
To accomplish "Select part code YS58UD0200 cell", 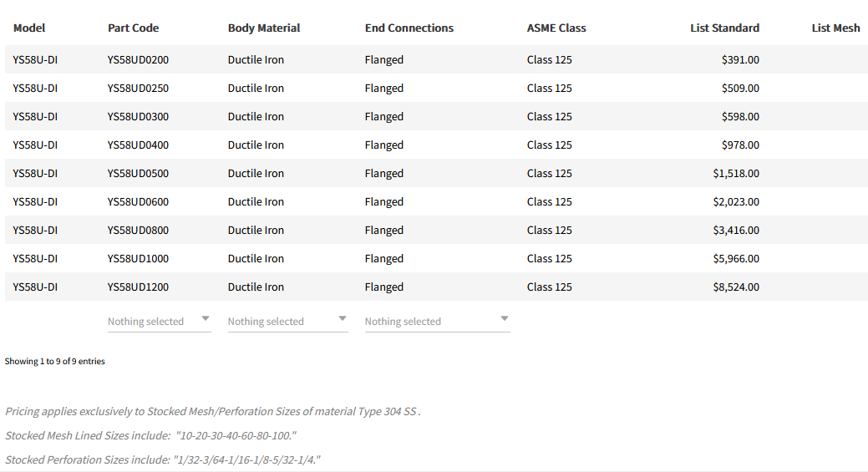I will pos(138,59).
